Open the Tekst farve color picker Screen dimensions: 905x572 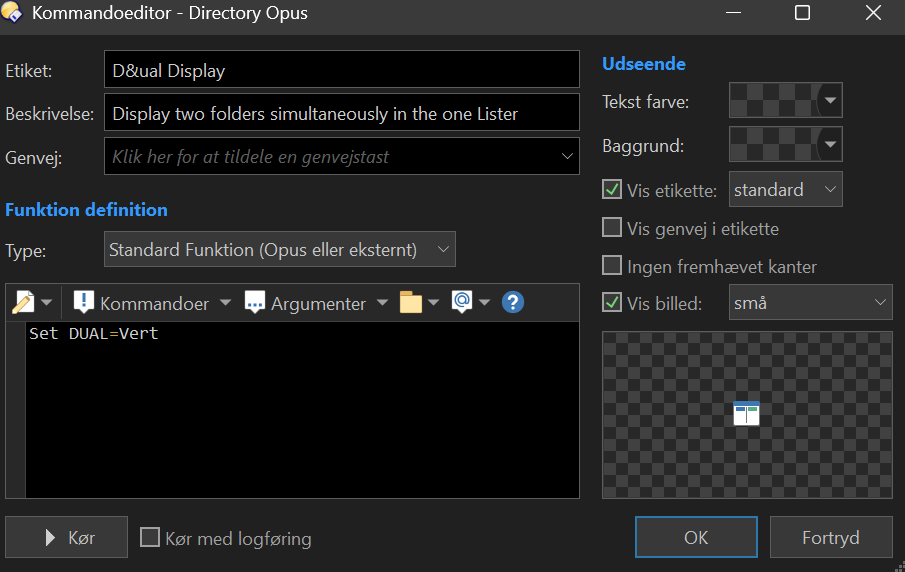(786, 100)
